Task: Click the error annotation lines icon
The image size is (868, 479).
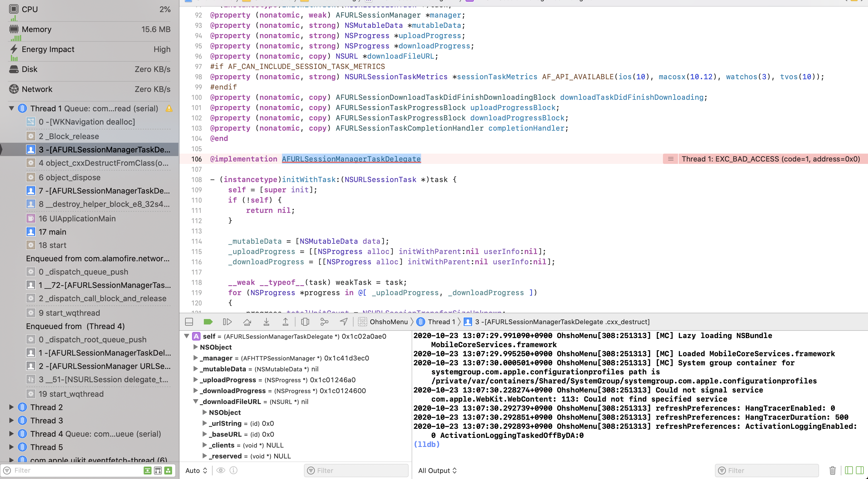Action: (x=671, y=159)
